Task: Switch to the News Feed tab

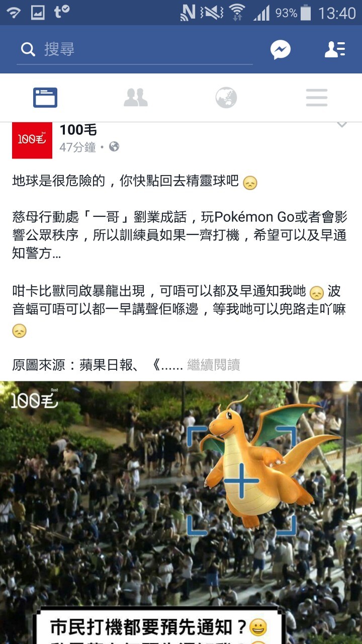Action: [x=45, y=98]
